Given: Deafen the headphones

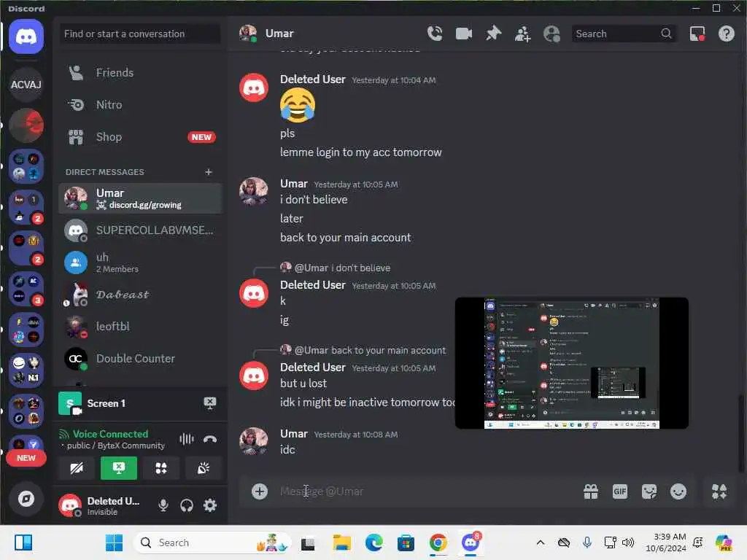Looking at the screenshot, I should [186, 505].
